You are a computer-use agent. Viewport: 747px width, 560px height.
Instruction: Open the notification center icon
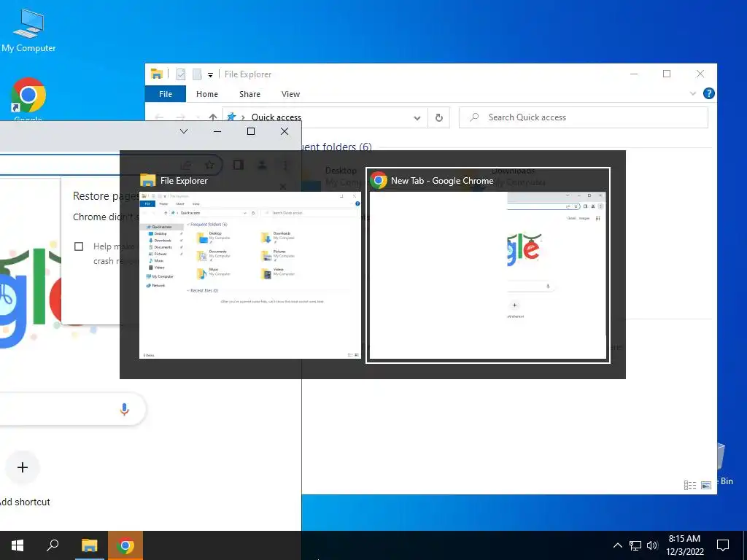(723, 545)
